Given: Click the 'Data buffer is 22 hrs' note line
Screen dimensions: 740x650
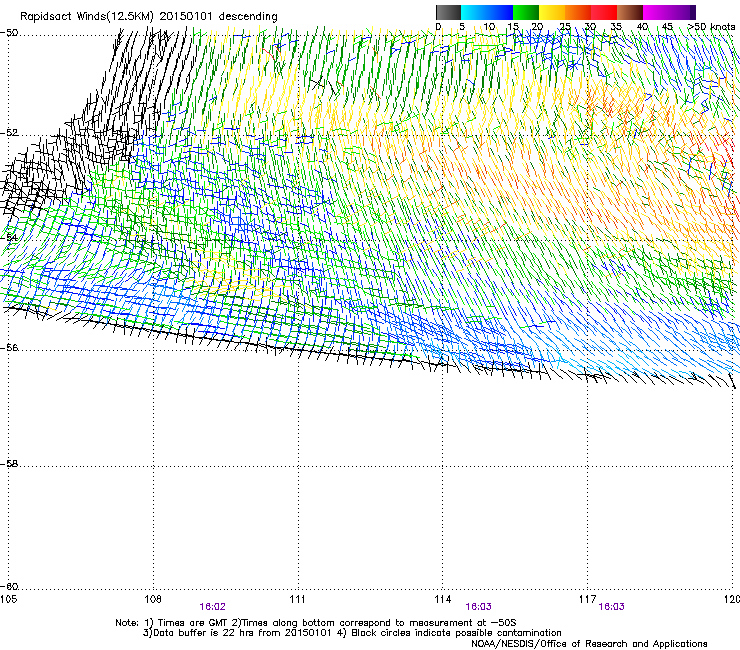Looking at the screenshot, I should tap(352, 633).
